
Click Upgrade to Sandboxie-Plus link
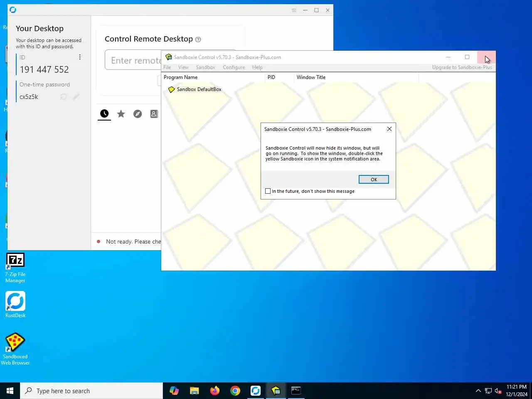click(462, 67)
